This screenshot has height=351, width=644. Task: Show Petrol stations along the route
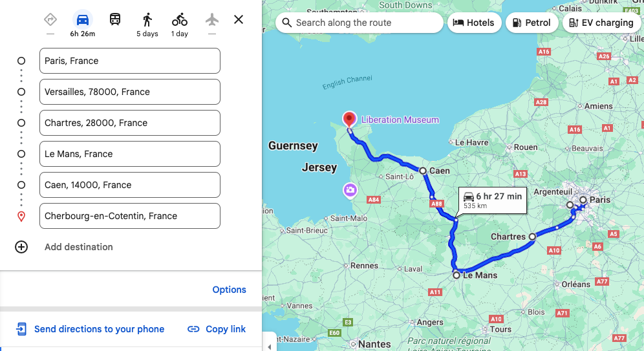click(531, 23)
